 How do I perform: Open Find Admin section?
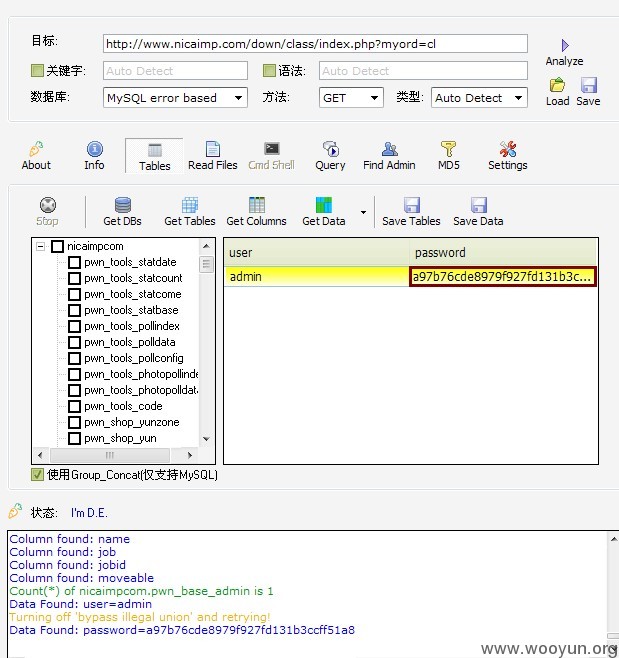click(389, 156)
